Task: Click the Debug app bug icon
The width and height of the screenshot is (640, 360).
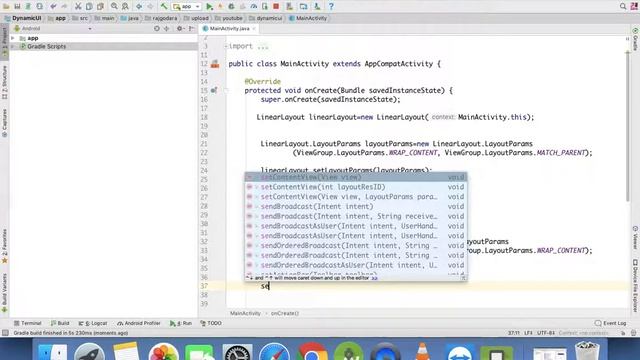Action: tap(231, 7)
